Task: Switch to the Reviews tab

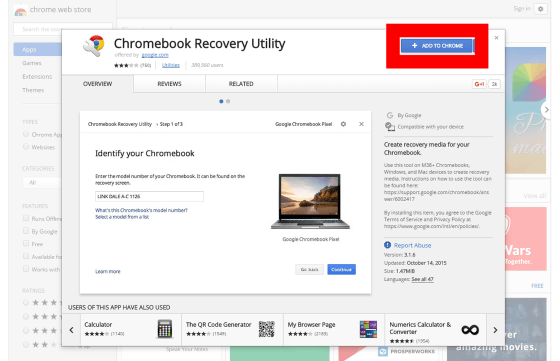Action: tap(169, 84)
